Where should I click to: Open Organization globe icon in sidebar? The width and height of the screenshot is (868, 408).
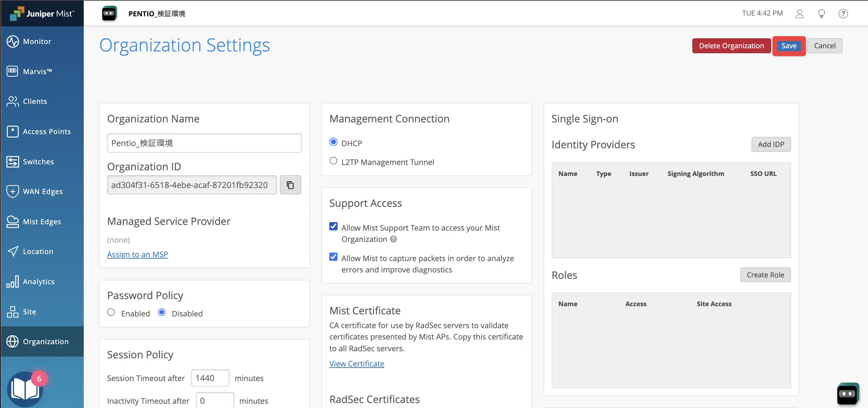pos(13,342)
